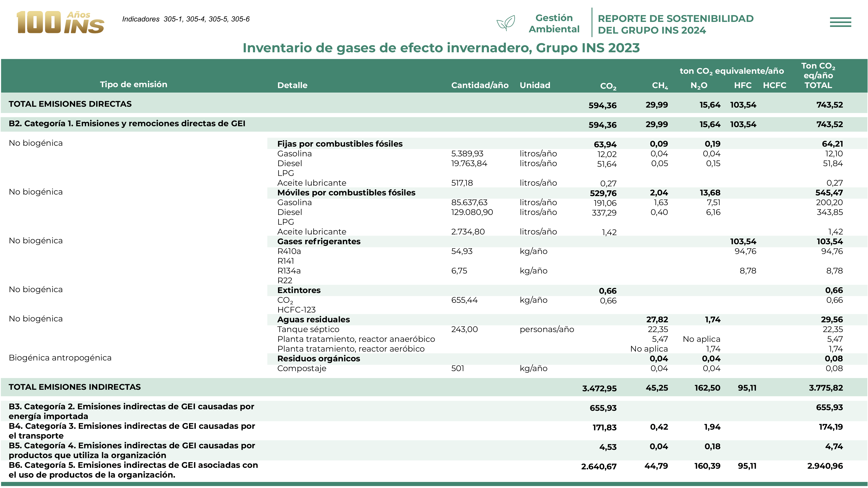Click the R410a row label
This screenshot has width=868, height=488.
coord(289,251)
